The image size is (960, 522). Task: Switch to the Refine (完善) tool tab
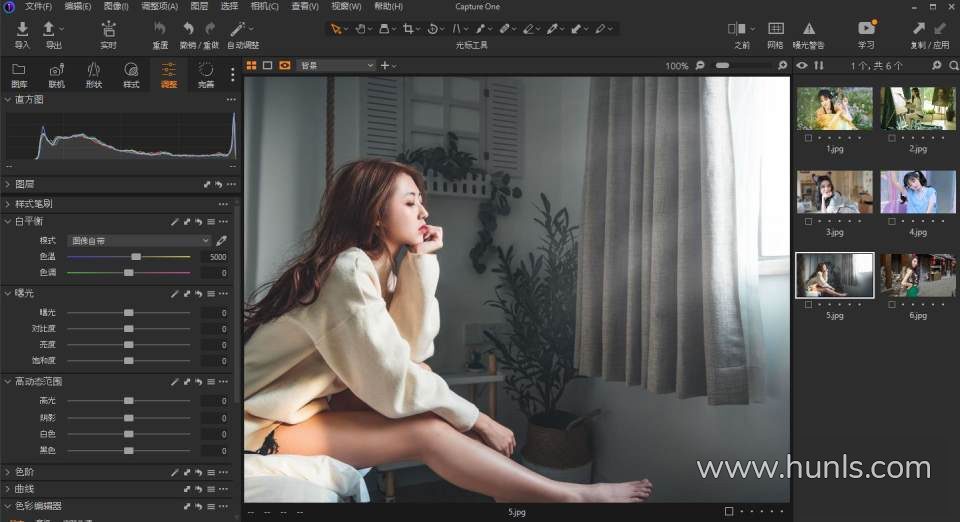pyautogui.click(x=206, y=75)
